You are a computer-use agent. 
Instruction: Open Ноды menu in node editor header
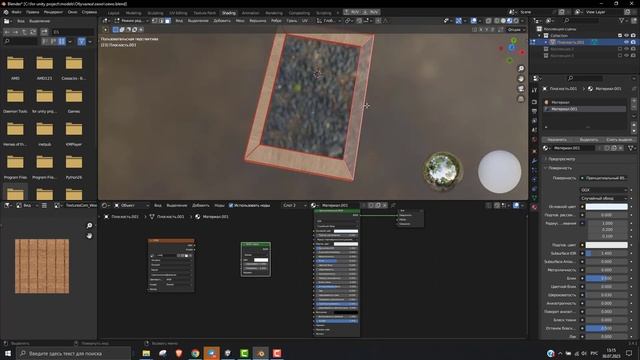click(219, 205)
